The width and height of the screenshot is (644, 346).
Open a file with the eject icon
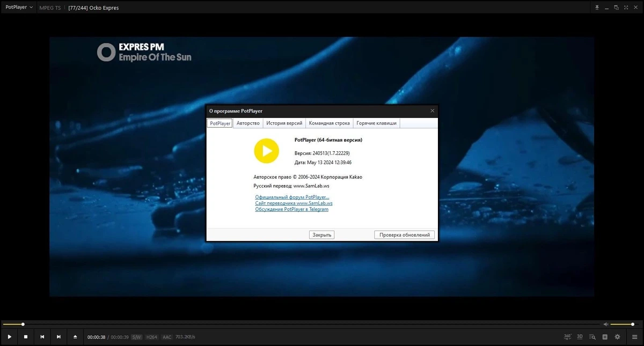75,337
